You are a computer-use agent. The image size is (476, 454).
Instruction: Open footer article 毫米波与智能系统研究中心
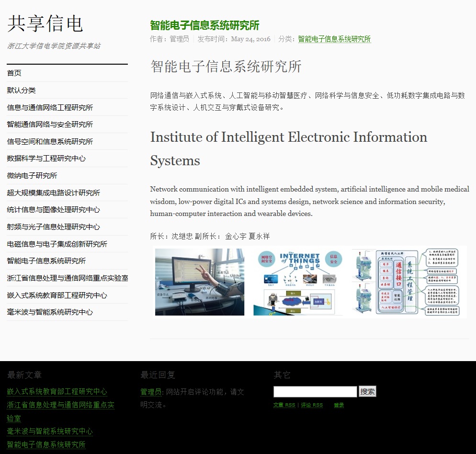tap(50, 431)
